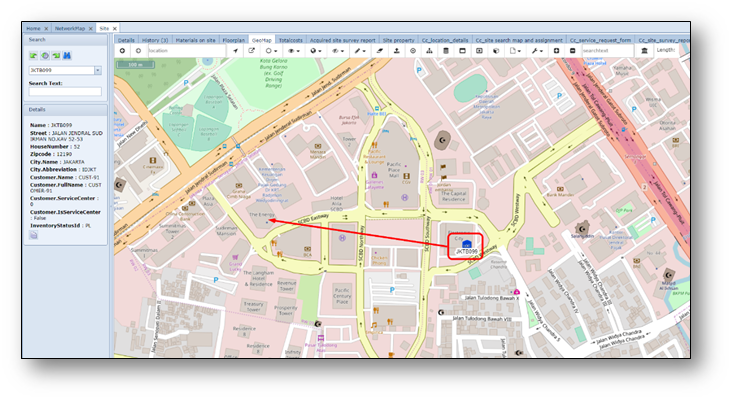The height and width of the screenshot is (401, 733).
Task: Open the eye visibility dropdown in toolbar
Action: (x=294, y=50)
